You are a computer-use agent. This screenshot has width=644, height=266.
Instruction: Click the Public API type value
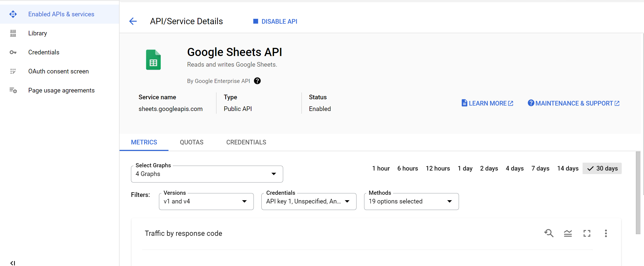[238, 109]
